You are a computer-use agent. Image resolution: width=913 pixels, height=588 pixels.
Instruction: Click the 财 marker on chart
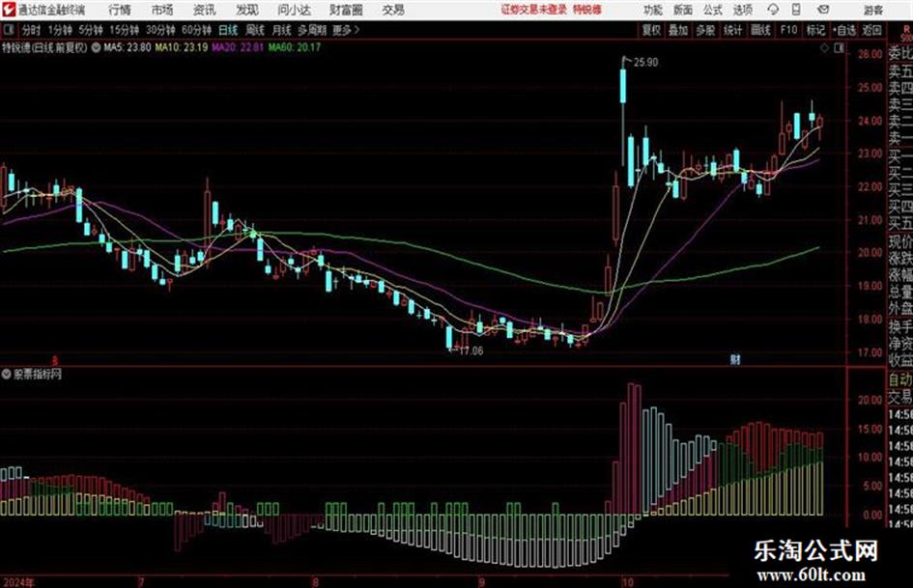pyautogui.click(x=735, y=359)
